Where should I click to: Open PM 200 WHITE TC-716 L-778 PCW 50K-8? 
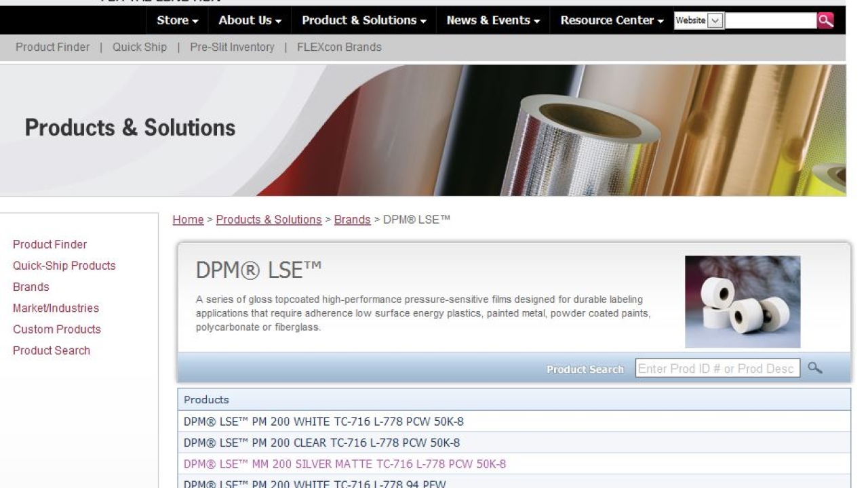pos(323,422)
